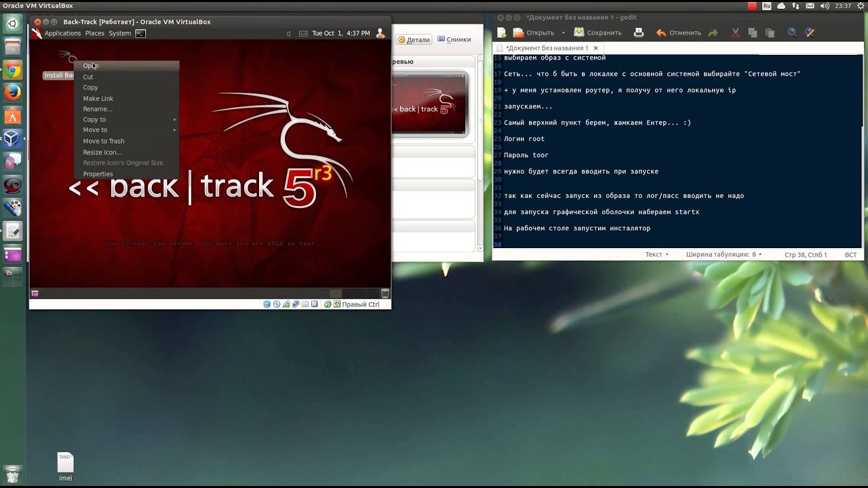Viewport: 868px width, 488px height.
Task: Click the BackTrack dragon logo in panel
Action: pos(37,33)
